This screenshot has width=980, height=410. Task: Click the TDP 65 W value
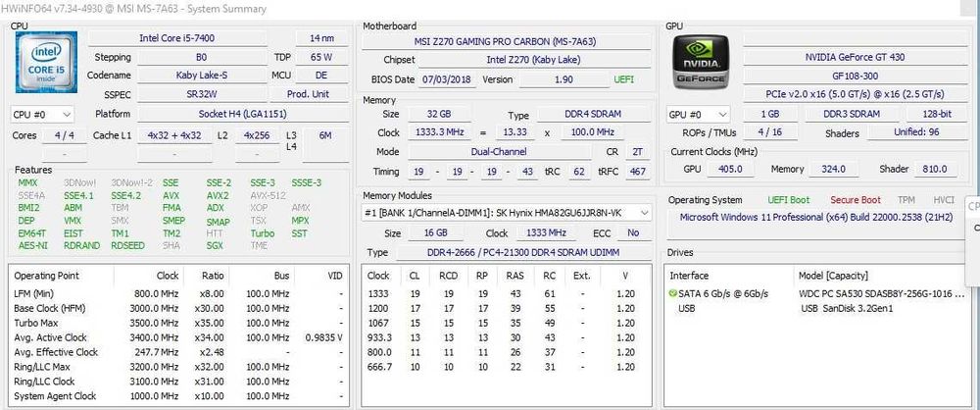click(321, 57)
